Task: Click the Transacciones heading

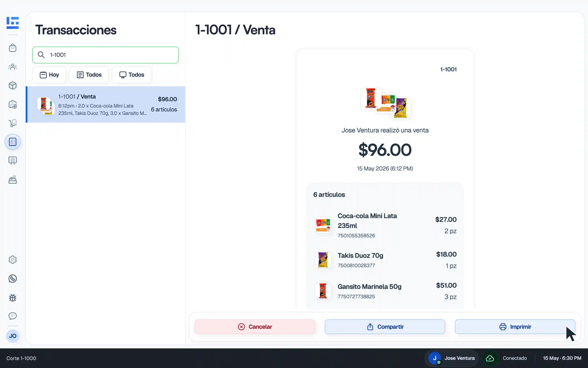Action: pos(76,30)
